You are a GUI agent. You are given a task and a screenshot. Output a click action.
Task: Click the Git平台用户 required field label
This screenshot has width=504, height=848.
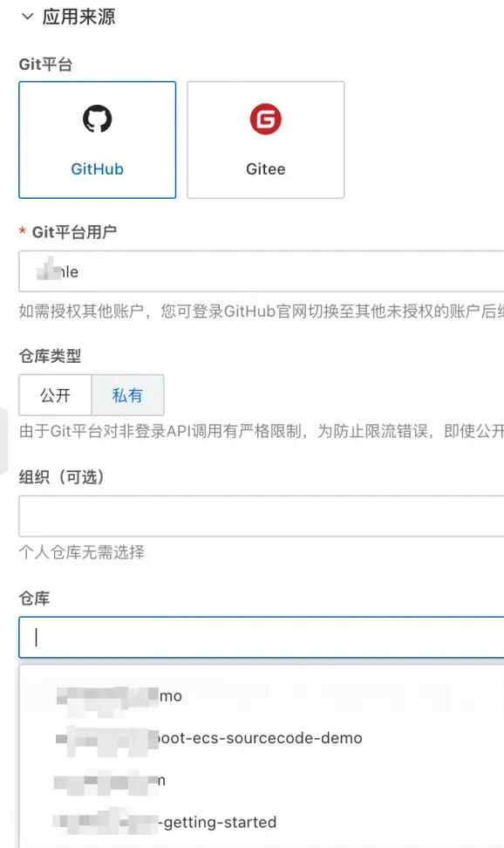[x=74, y=232]
